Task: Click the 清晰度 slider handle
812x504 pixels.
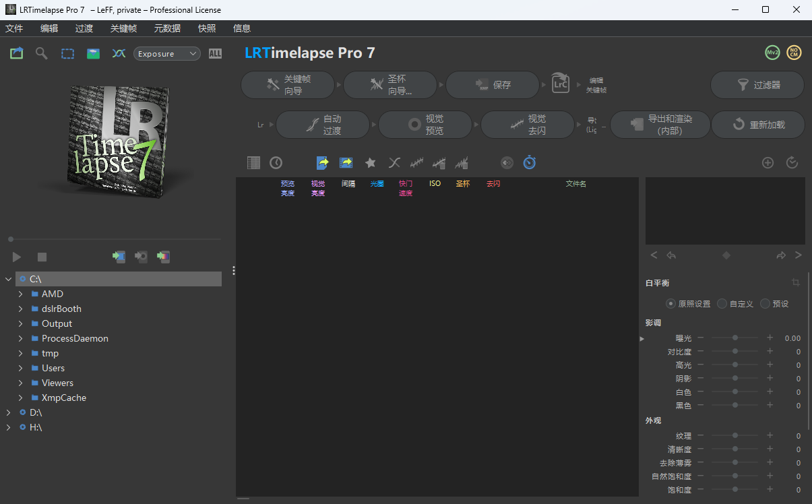Action: (x=735, y=449)
